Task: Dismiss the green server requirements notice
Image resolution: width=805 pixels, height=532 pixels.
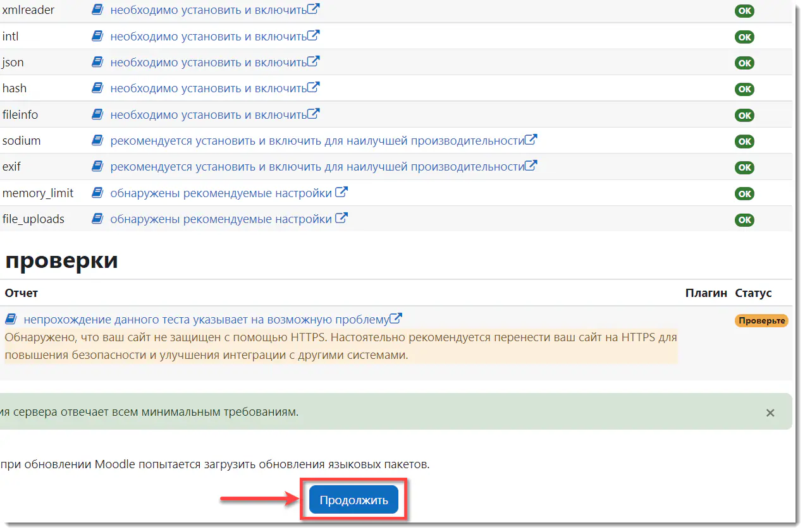Action: (x=770, y=413)
